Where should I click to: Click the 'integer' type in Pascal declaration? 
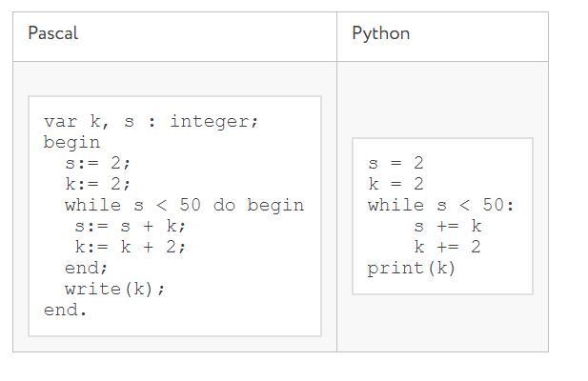coord(213,122)
